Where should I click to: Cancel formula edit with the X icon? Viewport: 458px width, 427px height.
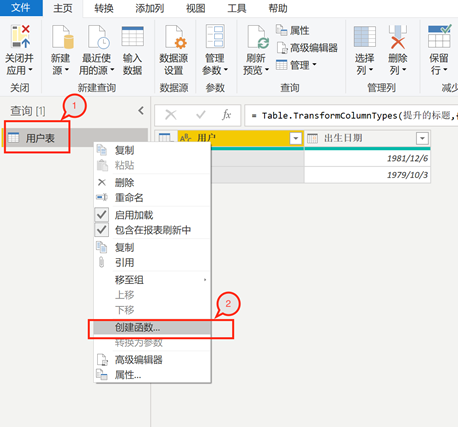point(171,115)
